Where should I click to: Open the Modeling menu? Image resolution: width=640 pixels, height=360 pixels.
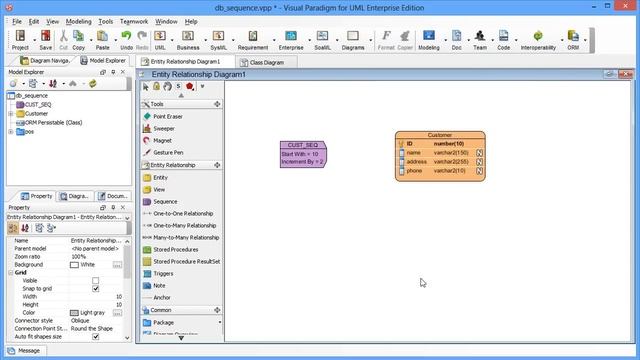[x=78, y=21]
